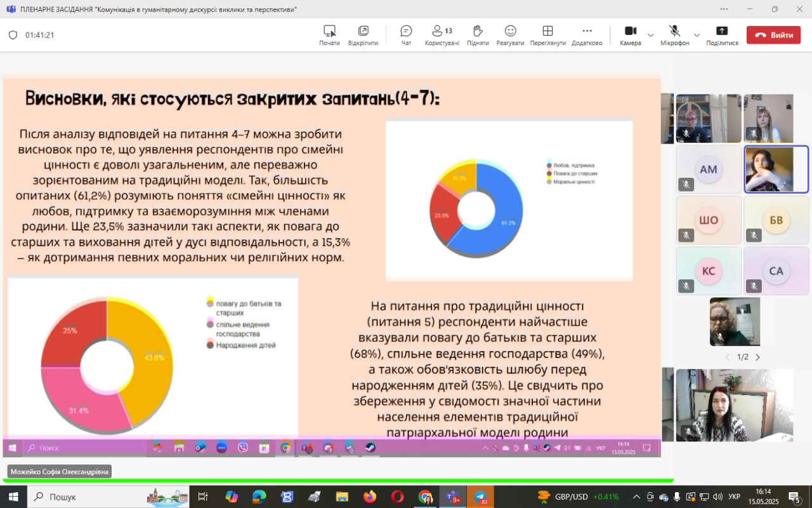Open the title bar three-dots menu

click(x=724, y=9)
